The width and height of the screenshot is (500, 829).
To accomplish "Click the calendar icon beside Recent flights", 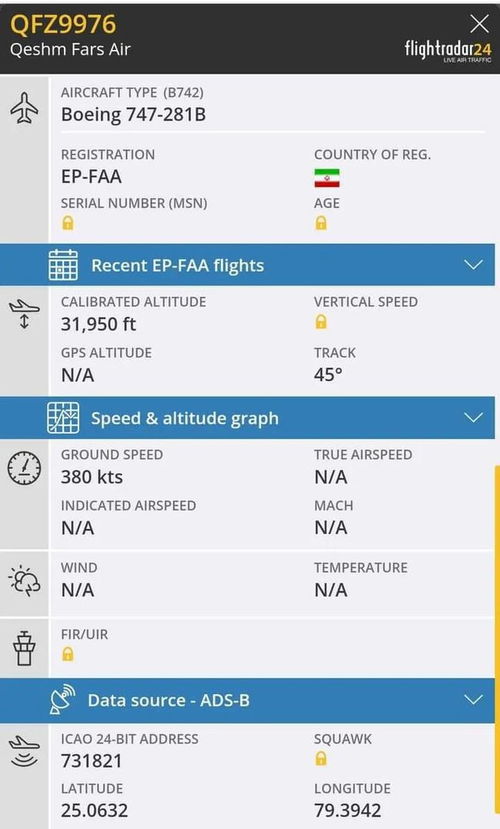I will [x=63, y=265].
